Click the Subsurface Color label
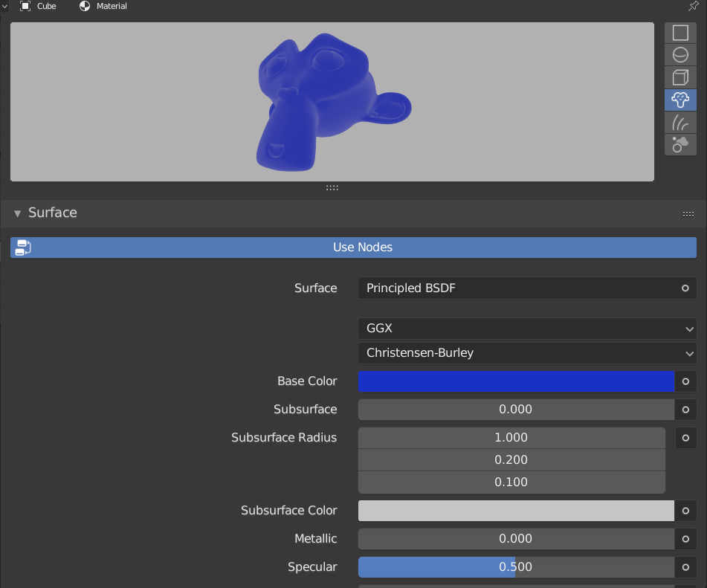 tap(289, 511)
